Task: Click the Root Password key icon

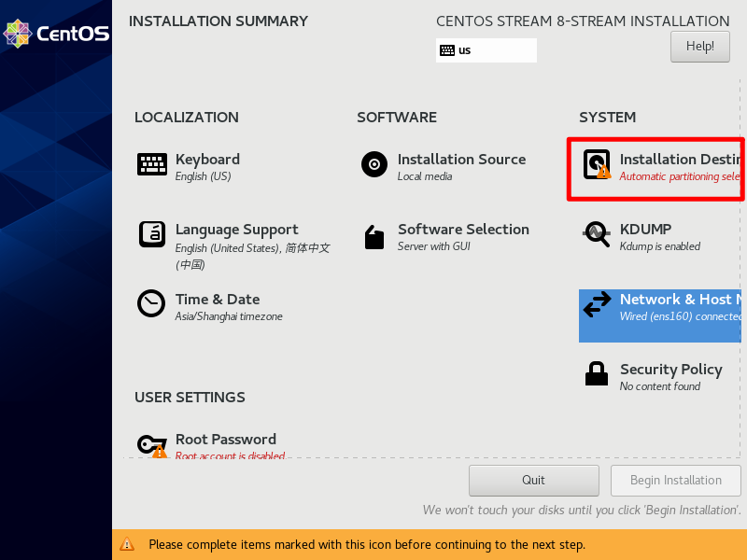Action: tap(152, 446)
